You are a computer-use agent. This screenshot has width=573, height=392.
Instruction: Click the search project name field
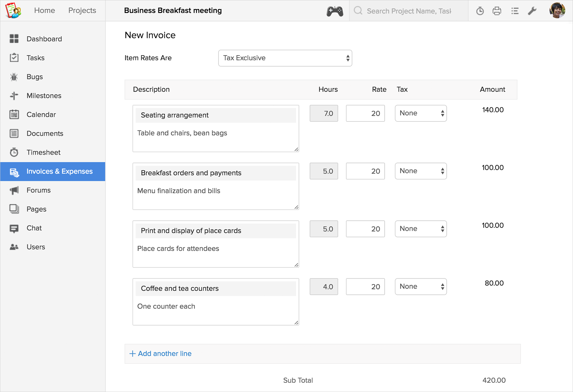[409, 11]
